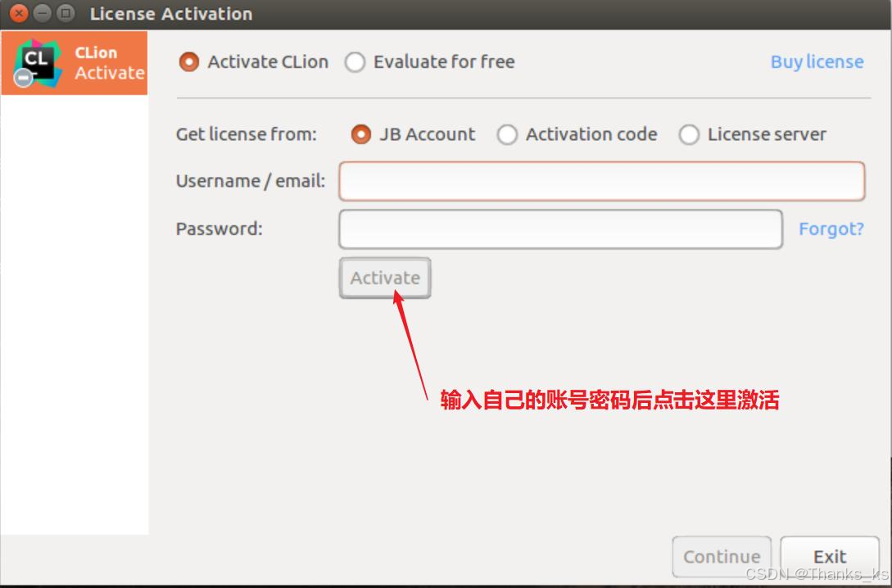Click the Exit button
Screen dimensions: 892x588
point(830,556)
